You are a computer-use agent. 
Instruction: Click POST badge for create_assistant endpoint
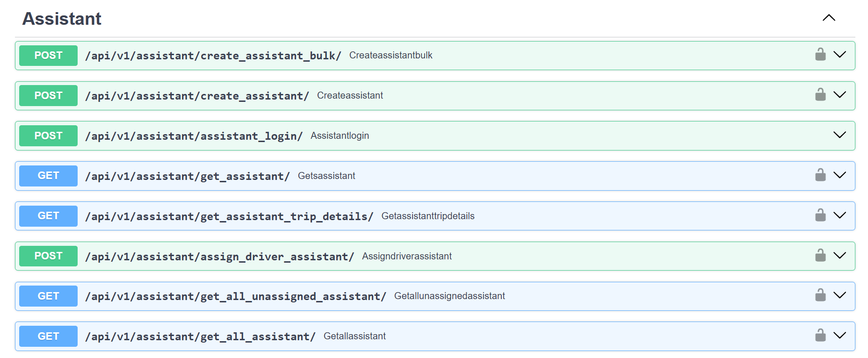coord(48,95)
